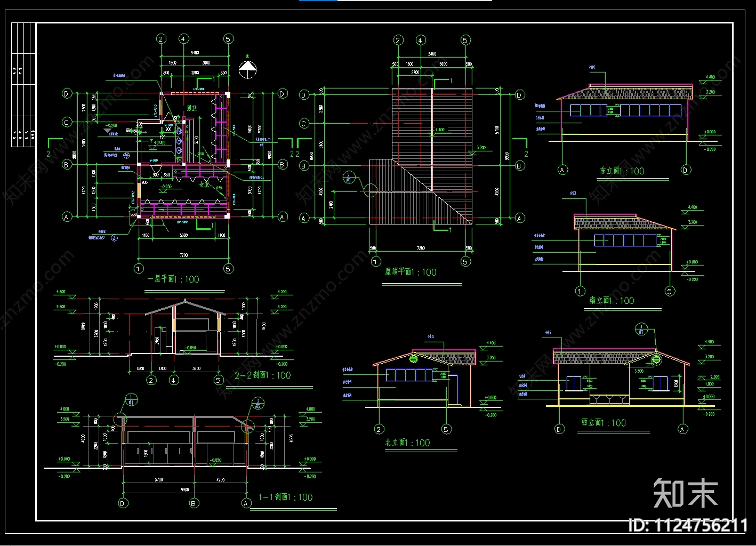Image resolution: width=756 pixels, height=546 pixels.
Task: Select axis bubble 5 under south elevation
Action: (670, 291)
